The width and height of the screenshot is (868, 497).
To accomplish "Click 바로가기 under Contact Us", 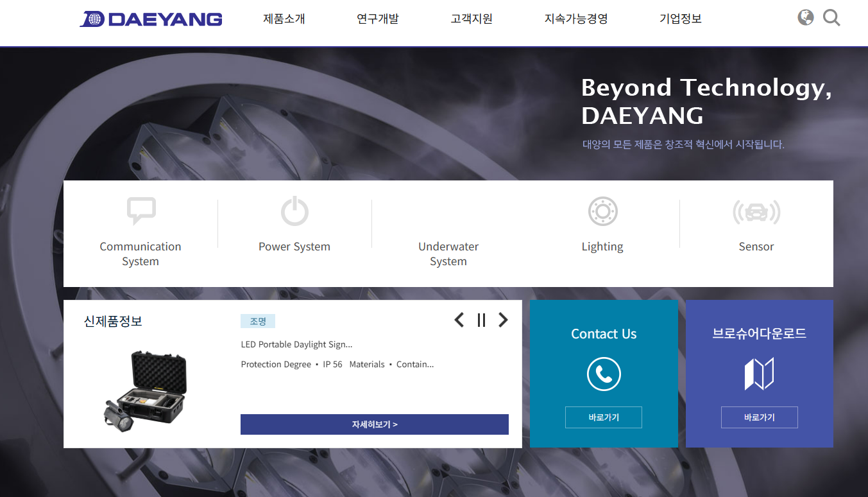I will point(604,417).
